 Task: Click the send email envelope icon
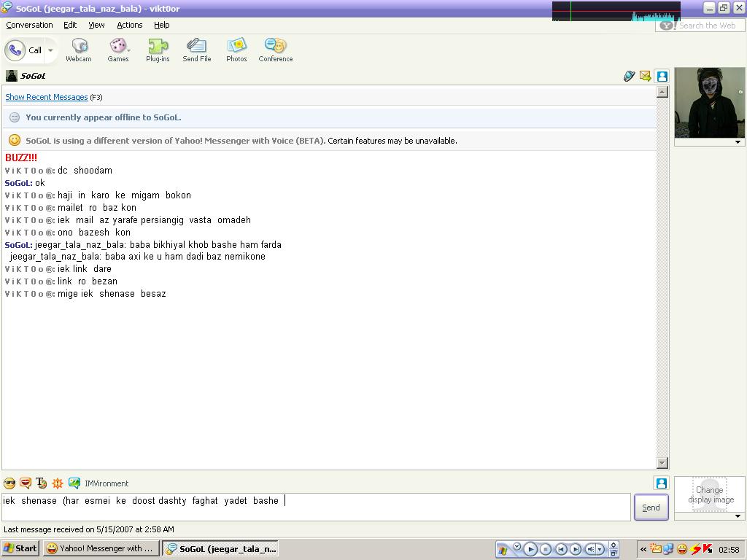click(x=645, y=76)
